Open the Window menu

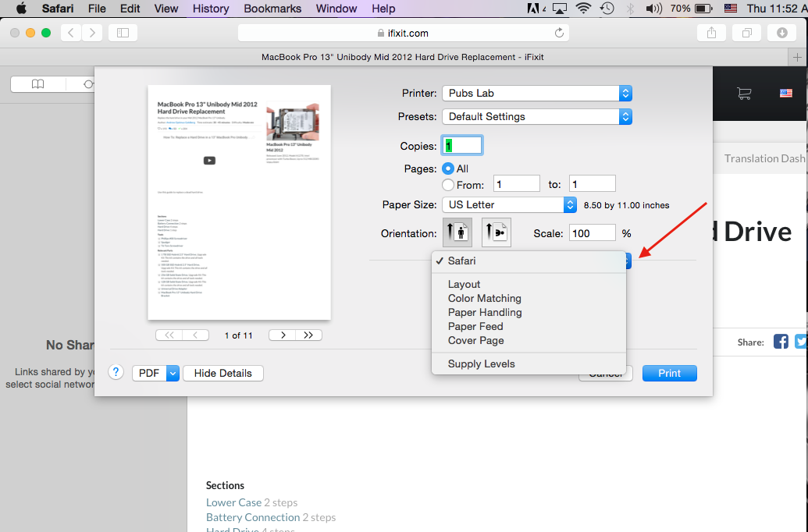tap(336, 9)
